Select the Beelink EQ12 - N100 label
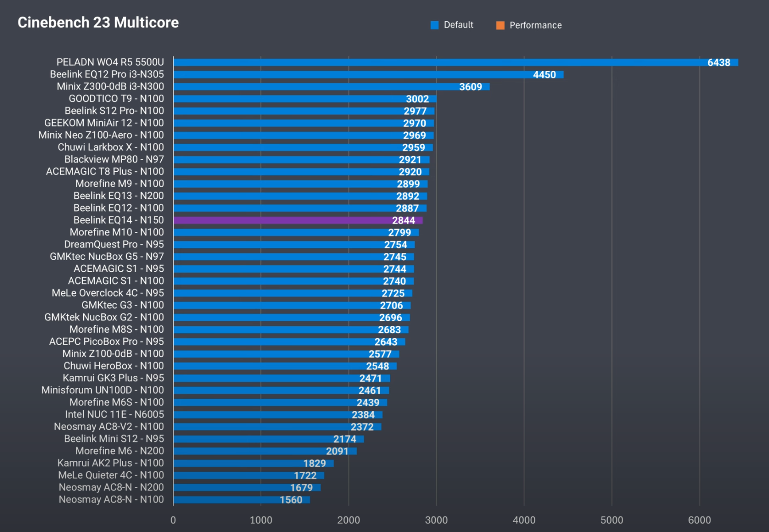This screenshot has width=769, height=532. coord(119,208)
